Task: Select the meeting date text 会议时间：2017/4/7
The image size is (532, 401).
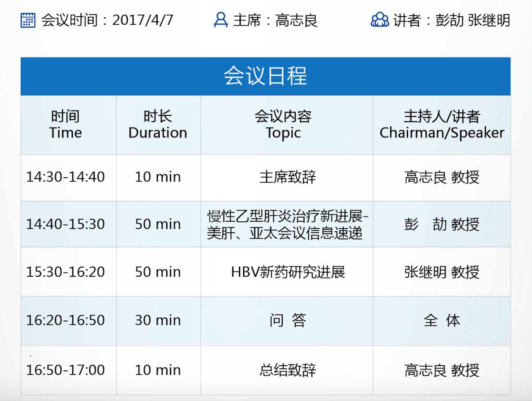Action: (x=107, y=20)
